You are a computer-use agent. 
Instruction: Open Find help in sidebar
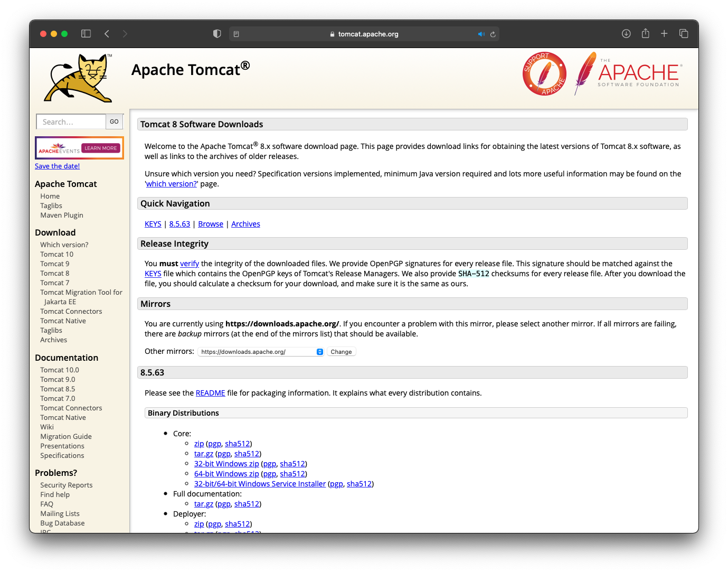click(x=55, y=494)
